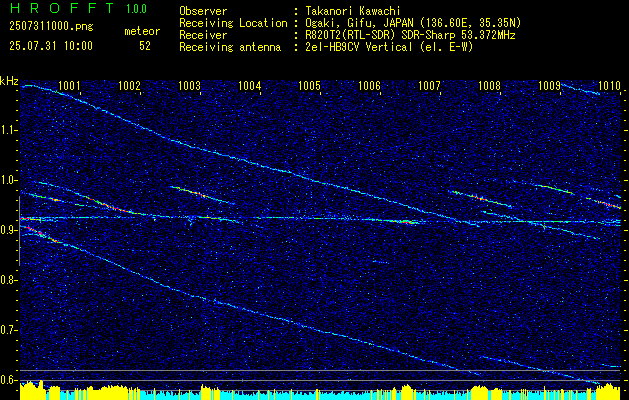Viewport: 629px width, 400px height.
Task: Click the 1008 time marker
Action: 489,85
